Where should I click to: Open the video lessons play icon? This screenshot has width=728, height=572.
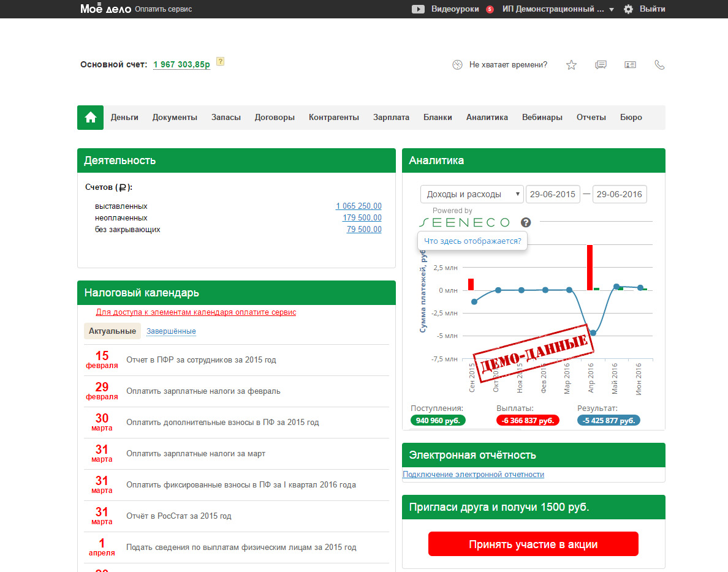tap(418, 9)
